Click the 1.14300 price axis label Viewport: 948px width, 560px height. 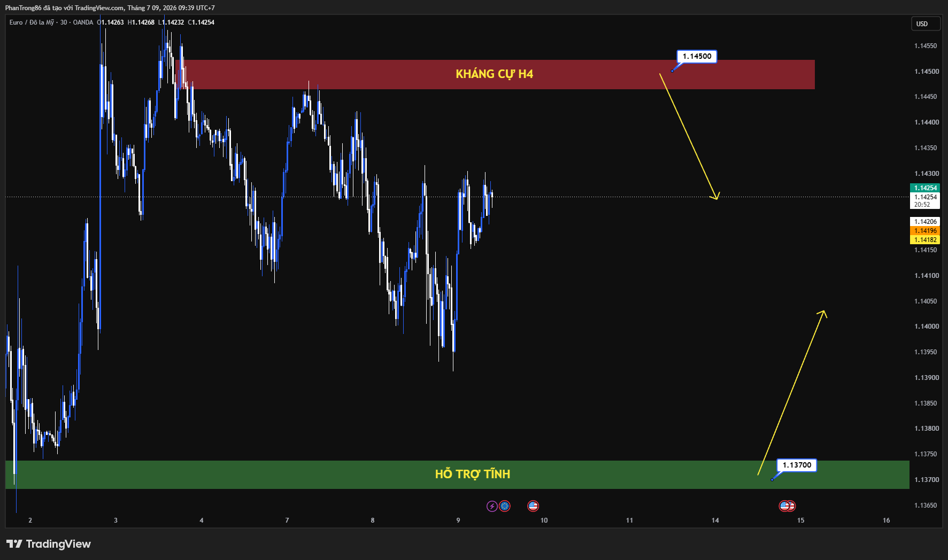(x=926, y=174)
